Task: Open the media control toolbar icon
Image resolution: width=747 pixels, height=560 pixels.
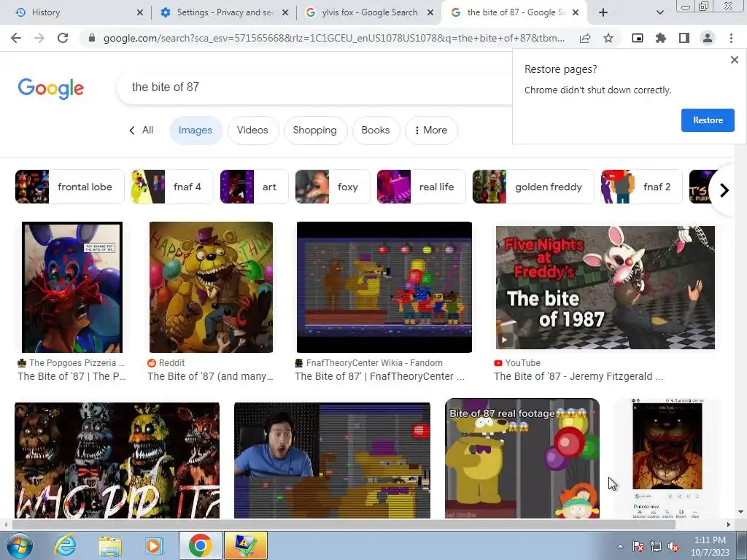Action: pyautogui.click(x=638, y=38)
